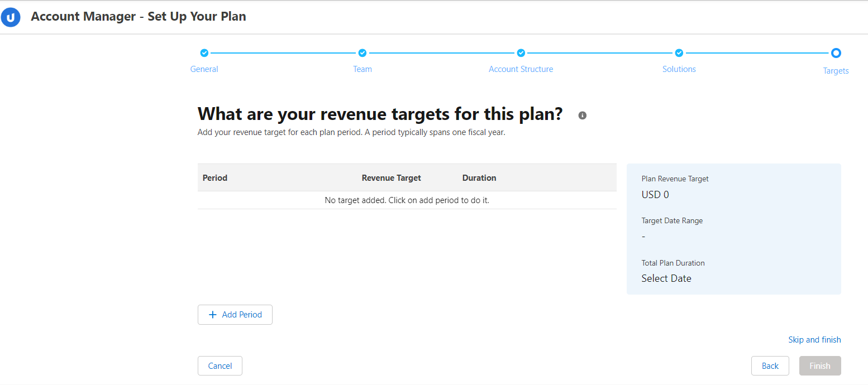Image resolution: width=868 pixels, height=385 pixels.
Task: Jump to the Solutions step label
Action: click(679, 69)
